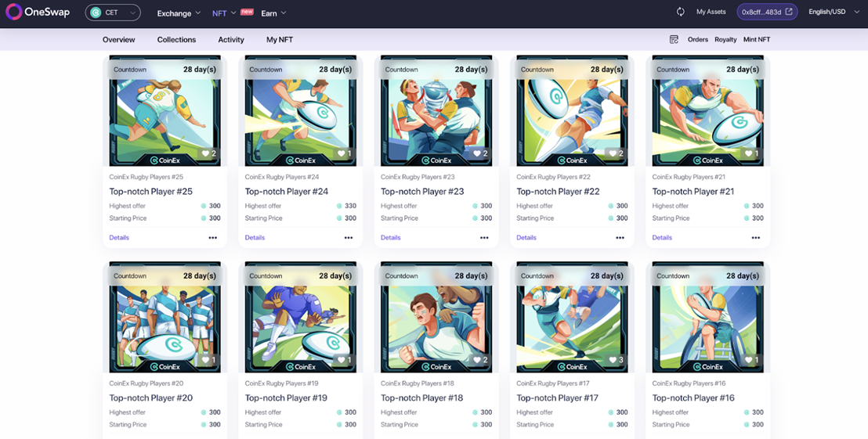The height and width of the screenshot is (439, 868).
Task: Expand the NFT menu
Action: [224, 13]
